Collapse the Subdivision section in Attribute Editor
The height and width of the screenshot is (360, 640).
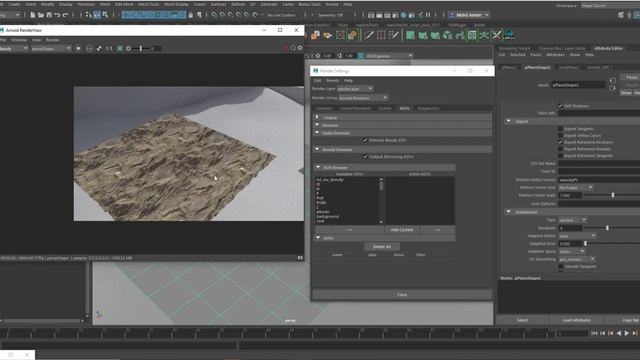pos(509,212)
